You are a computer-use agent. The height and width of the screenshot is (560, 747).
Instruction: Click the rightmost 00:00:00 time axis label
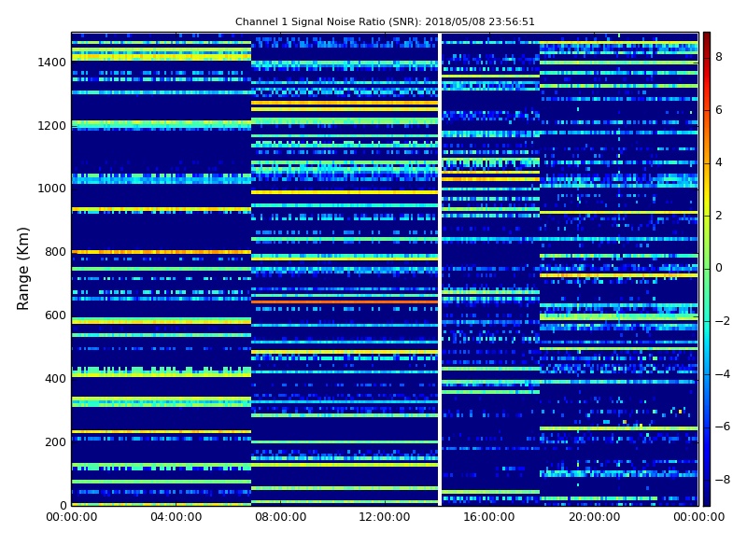[698, 517]
